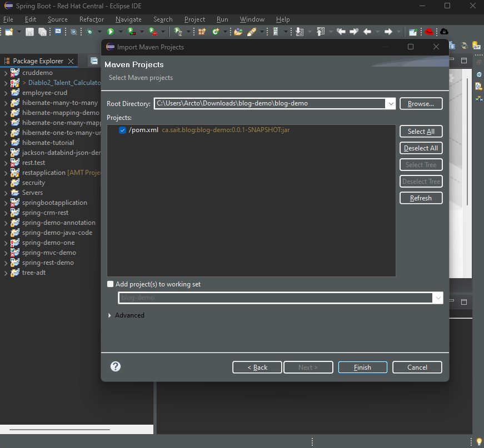The height and width of the screenshot is (448, 484).
Task: Uncheck the /pom.xml project checkbox
Action: pos(122,130)
